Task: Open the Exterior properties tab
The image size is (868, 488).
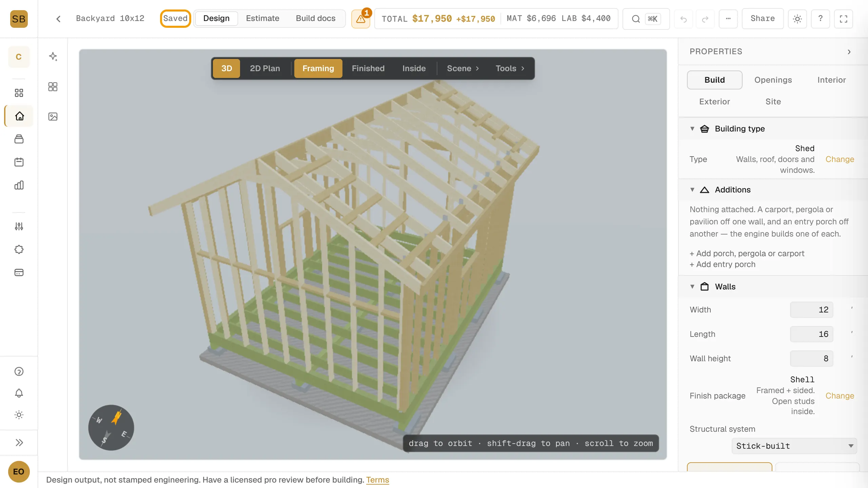Action: [x=714, y=102]
